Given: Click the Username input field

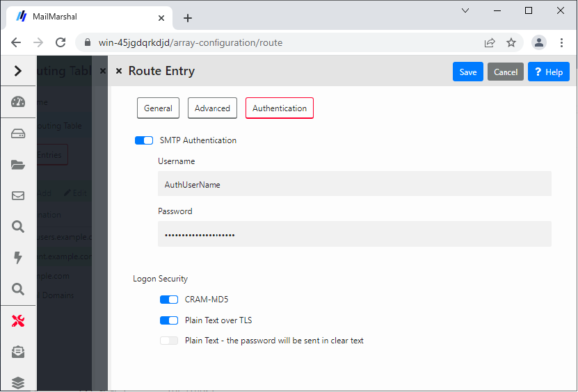Looking at the screenshot, I should point(355,184).
